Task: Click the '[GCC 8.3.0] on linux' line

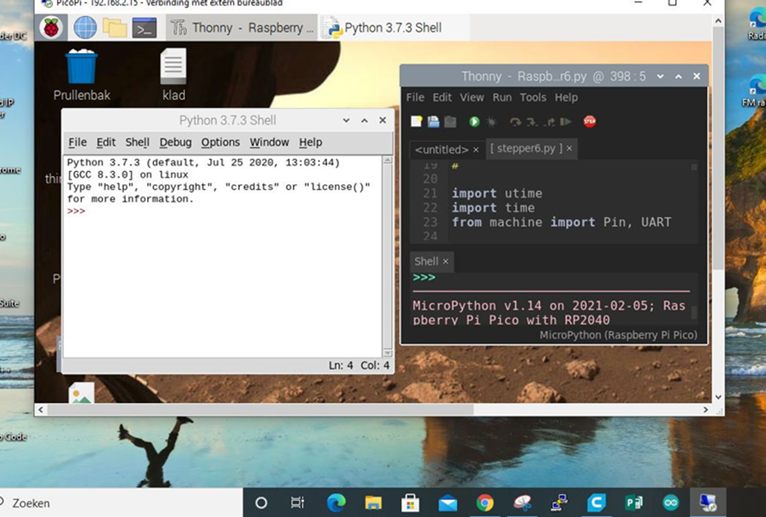Action: pos(128,174)
